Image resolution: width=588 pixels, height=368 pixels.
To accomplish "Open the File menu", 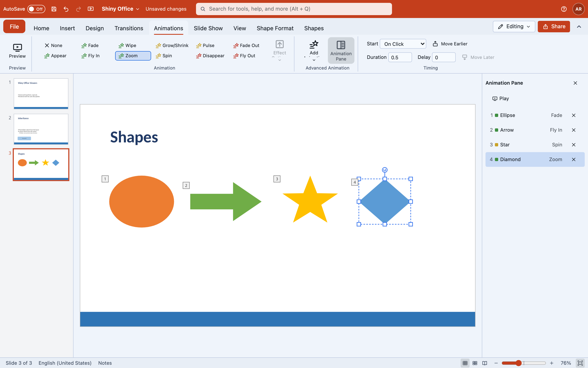I will [x=14, y=27].
